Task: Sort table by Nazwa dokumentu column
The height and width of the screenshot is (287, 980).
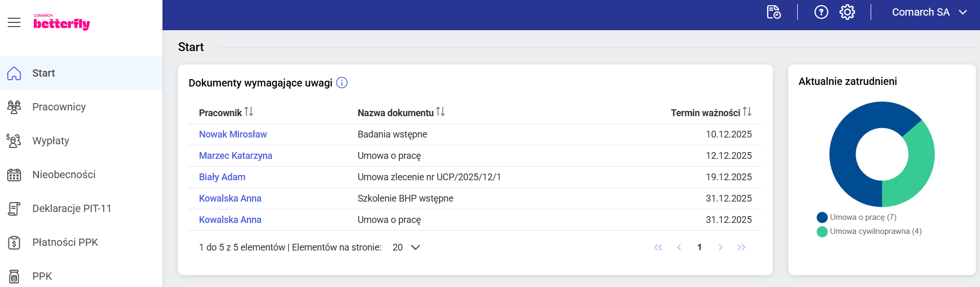Action: 441,112
